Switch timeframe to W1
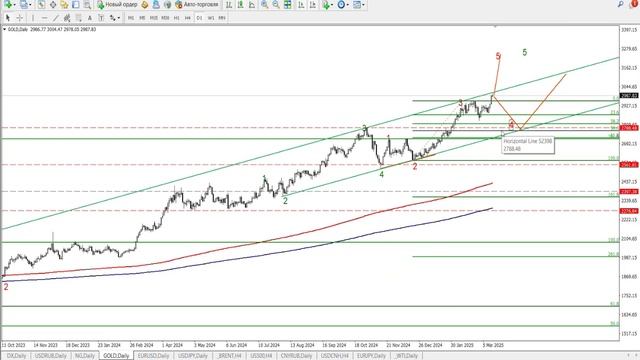 211,18
